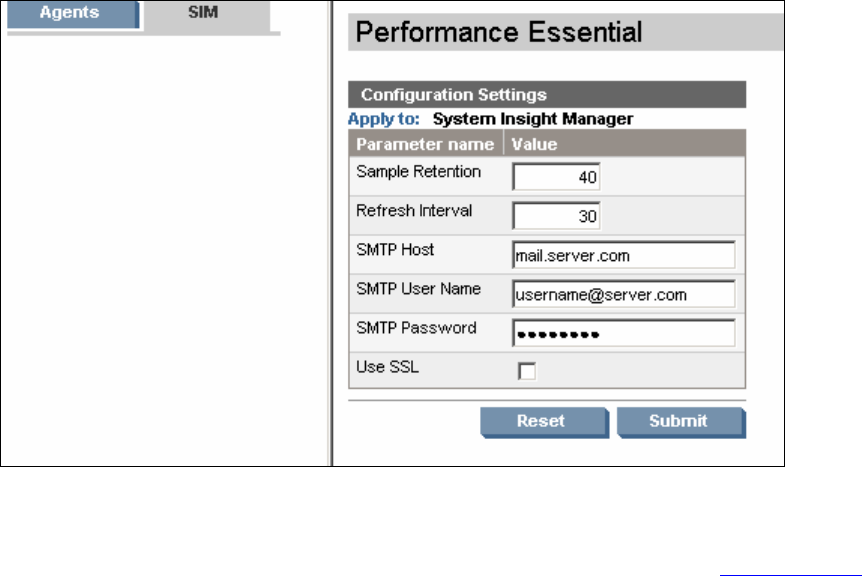Submit the configuration settings

point(679,421)
